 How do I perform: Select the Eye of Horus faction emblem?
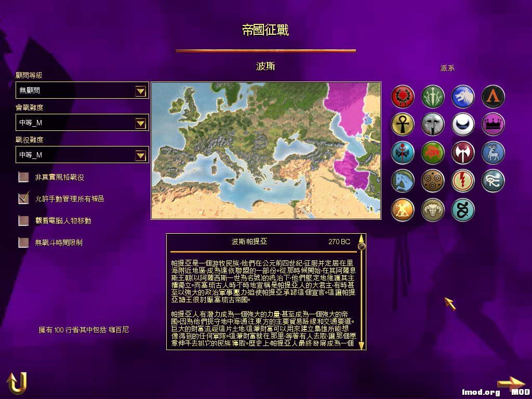tap(493, 181)
